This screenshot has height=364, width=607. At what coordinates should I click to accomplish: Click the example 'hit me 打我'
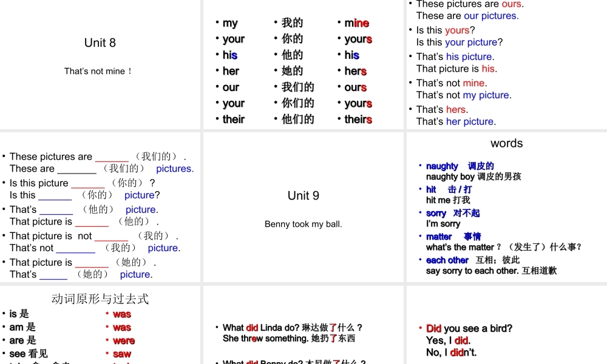click(x=448, y=200)
